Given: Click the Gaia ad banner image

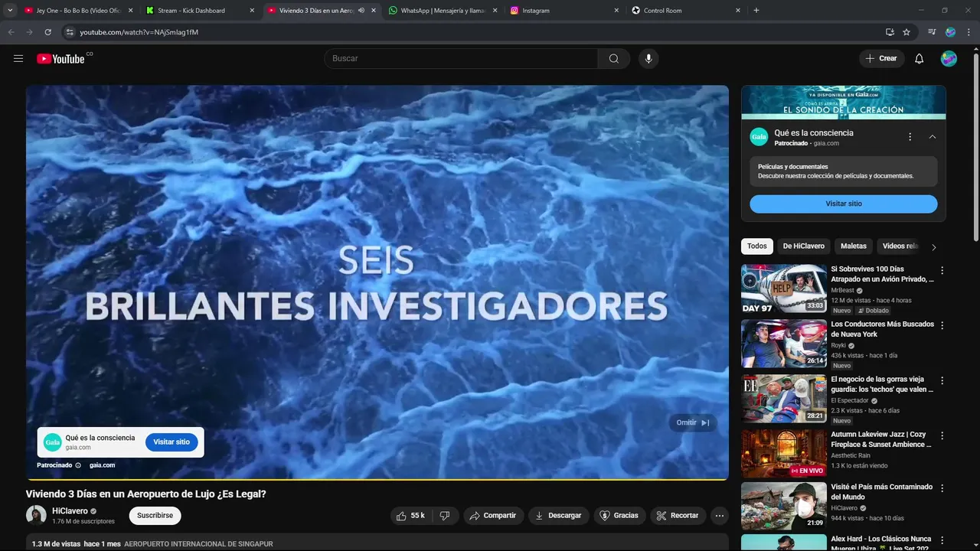Looking at the screenshot, I should point(843,103).
